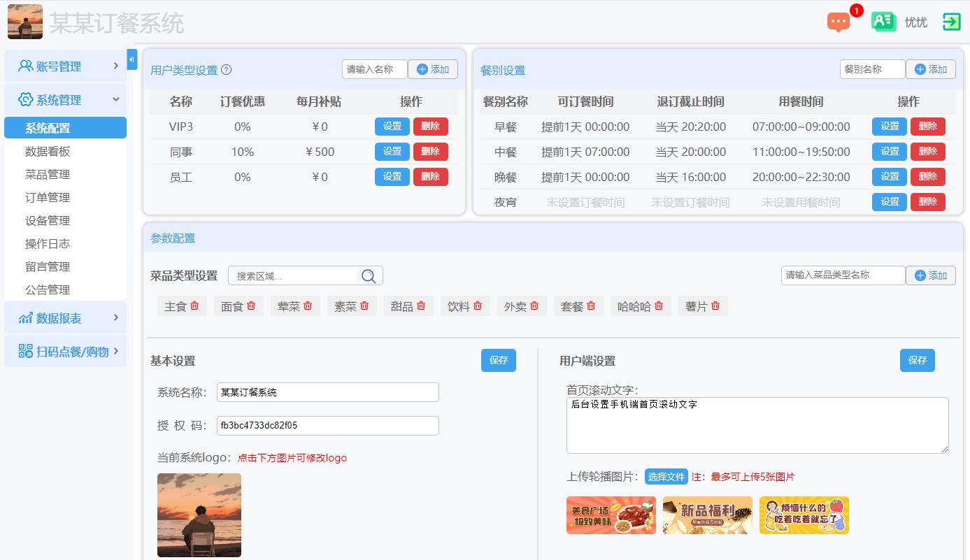970x560 pixels.
Task: Collapse the 系统管理 menu section
Action: [x=65, y=98]
